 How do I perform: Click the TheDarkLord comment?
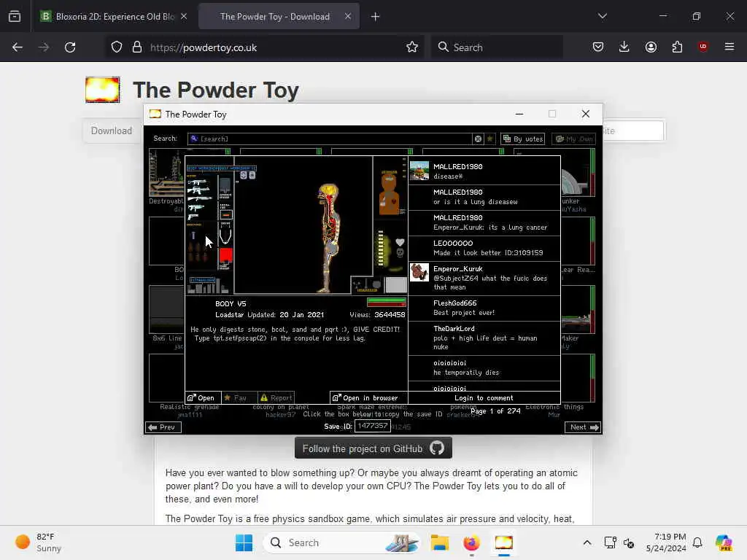coord(484,338)
